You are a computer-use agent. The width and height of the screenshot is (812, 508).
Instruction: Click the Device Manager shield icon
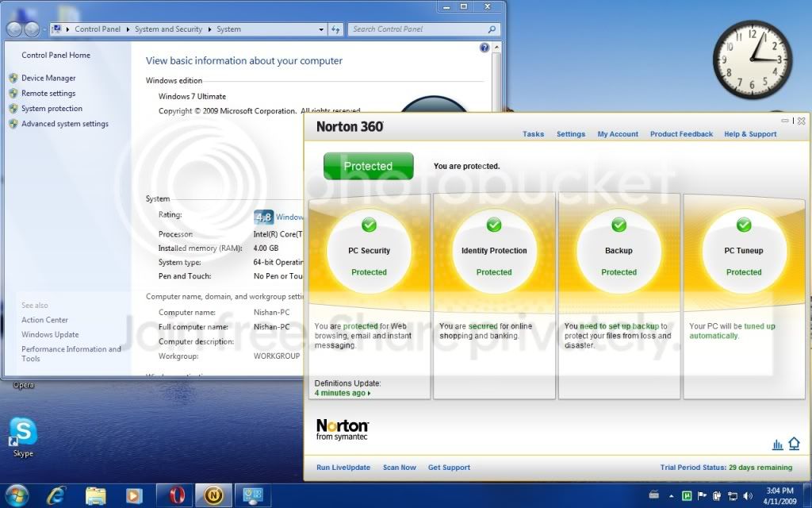[x=13, y=79]
